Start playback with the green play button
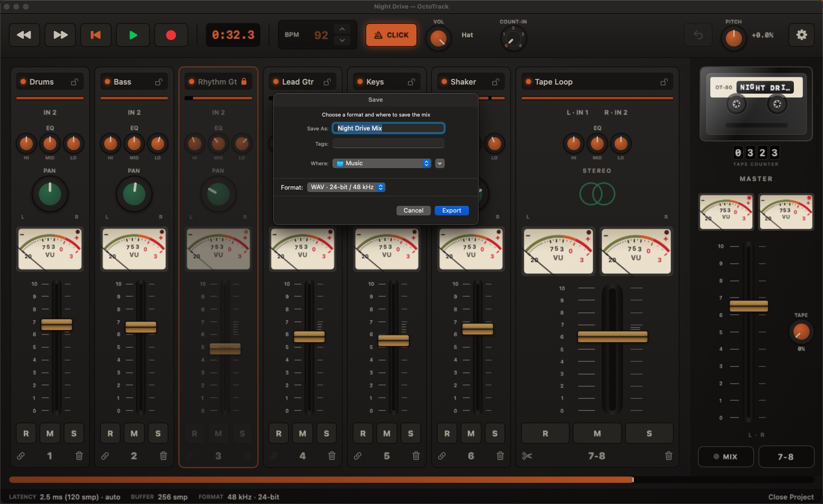Viewport: 823px width, 504px height. coord(133,35)
